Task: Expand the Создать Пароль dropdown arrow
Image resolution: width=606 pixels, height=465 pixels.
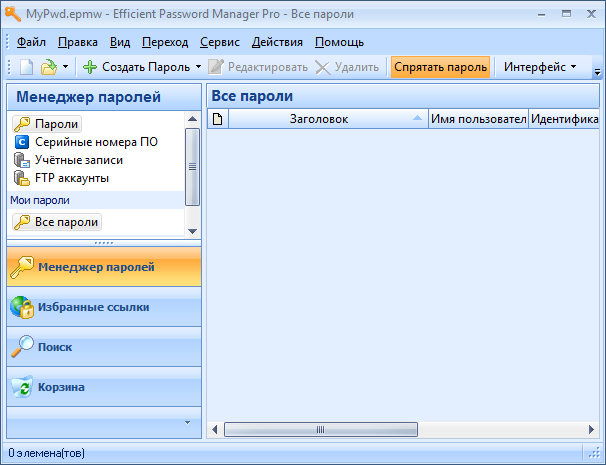Action: [198, 67]
